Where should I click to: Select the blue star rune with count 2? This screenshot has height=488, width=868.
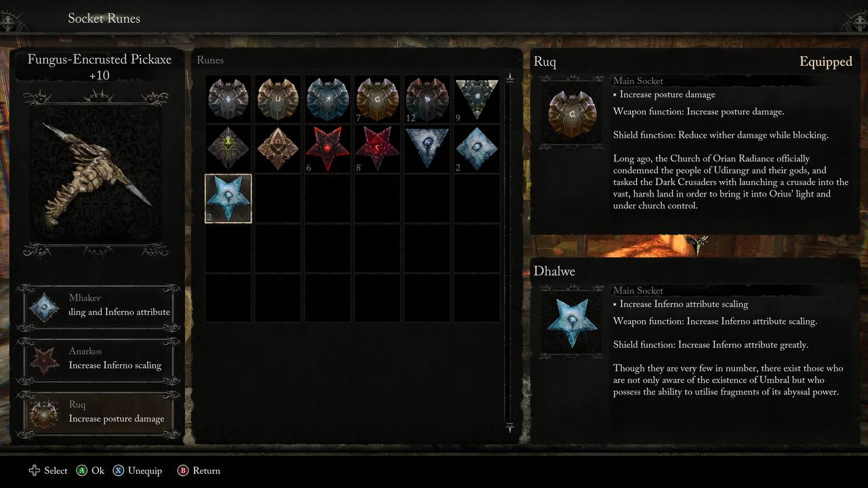click(229, 199)
